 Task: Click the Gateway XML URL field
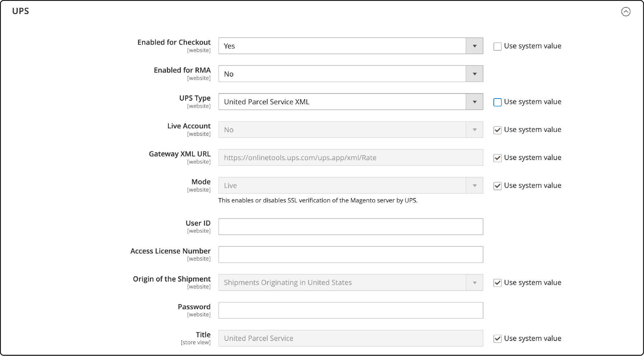[351, 158]
